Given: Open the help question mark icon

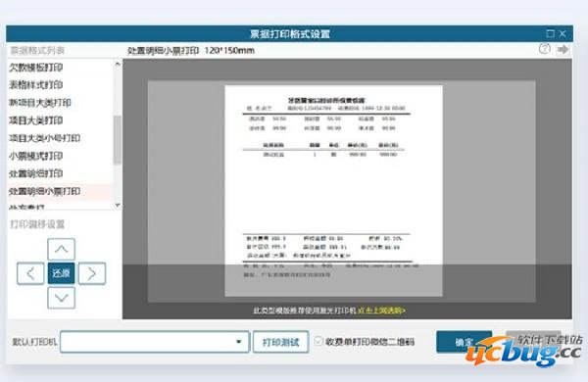Looking at the screenshot, I should (x=545, y=49).
